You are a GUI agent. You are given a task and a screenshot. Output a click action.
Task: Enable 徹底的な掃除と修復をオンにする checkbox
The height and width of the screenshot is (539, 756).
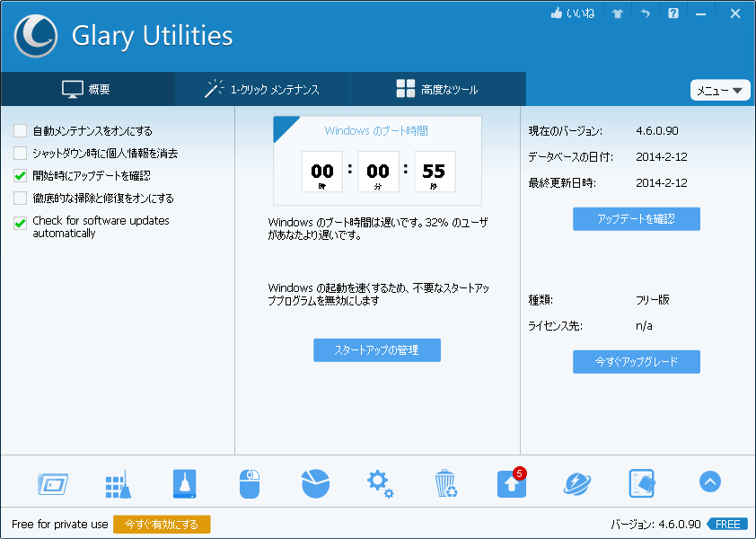[x=21, y=198]
